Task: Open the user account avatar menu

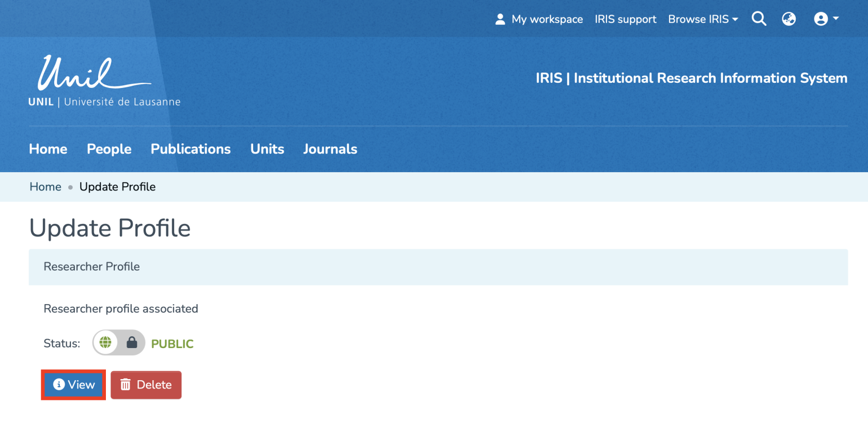Action: 826,19
